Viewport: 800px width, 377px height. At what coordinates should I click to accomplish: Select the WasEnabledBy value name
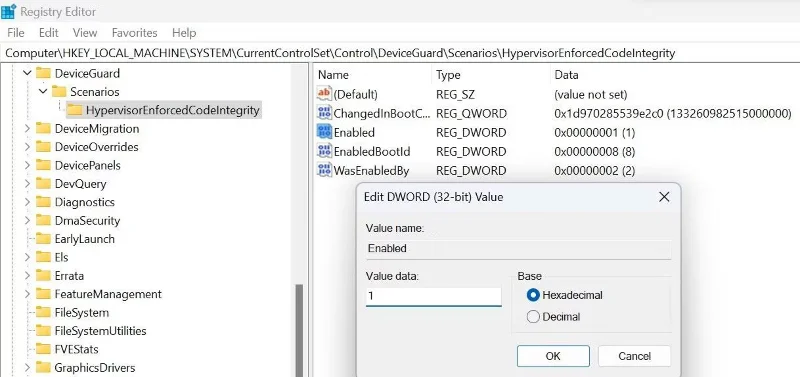(371, 170)
